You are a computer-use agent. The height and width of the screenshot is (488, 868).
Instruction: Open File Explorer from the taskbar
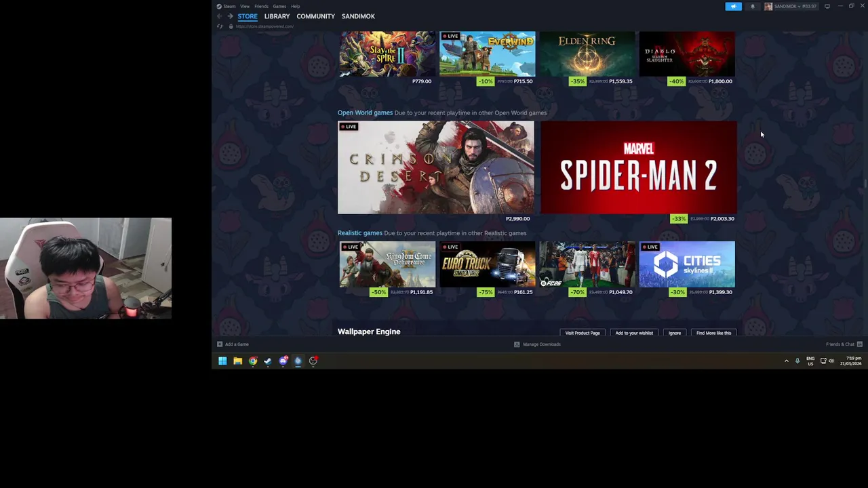(x=237, y=361)
